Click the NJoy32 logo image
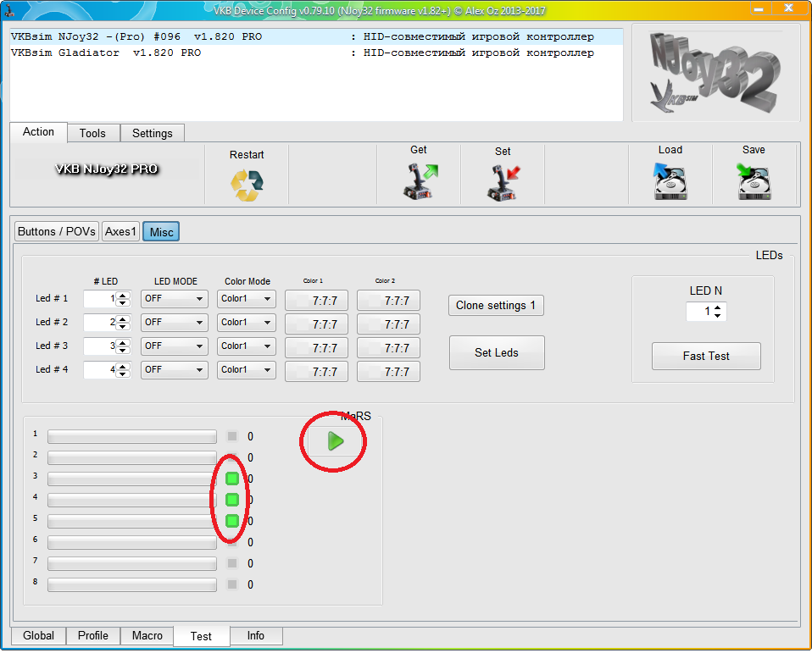The image size is (812, 653). 715,74
